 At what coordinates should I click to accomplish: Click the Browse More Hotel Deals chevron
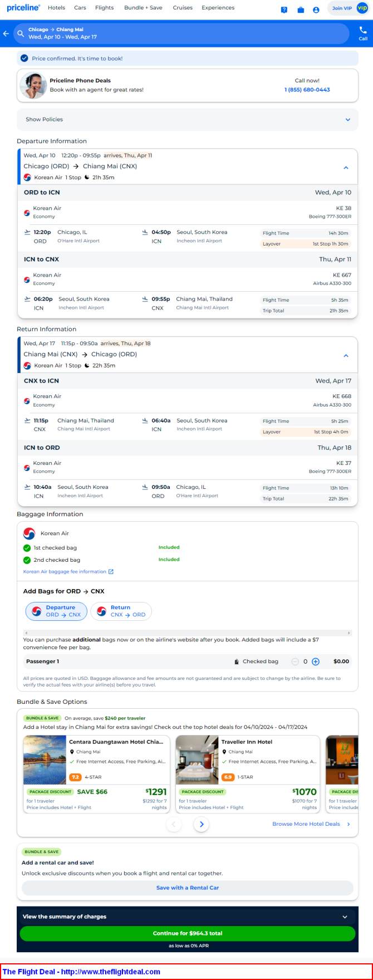click(x=349, y=824)
